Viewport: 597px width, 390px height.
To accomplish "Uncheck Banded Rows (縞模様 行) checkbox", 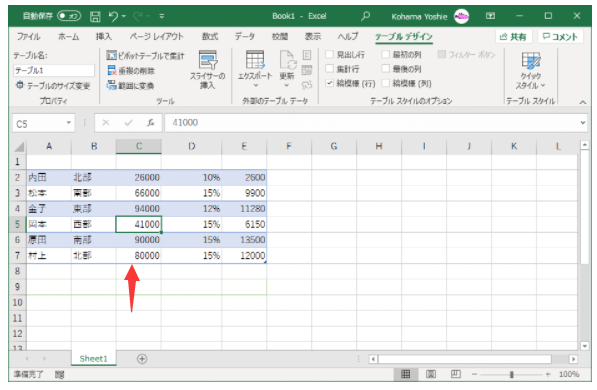I will (330, 83).
